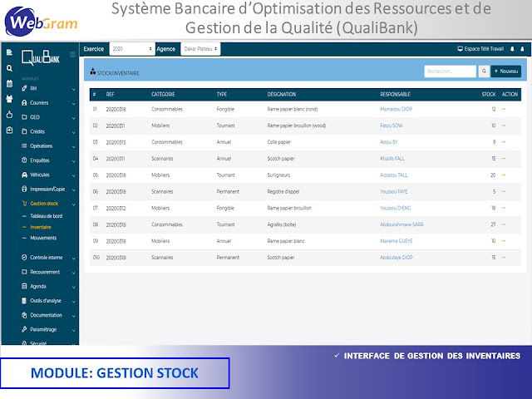Open action menu for Surligneurs row
Image resolution: width=532 pixels, height=399 pixels.
click(x=504, y=175)
